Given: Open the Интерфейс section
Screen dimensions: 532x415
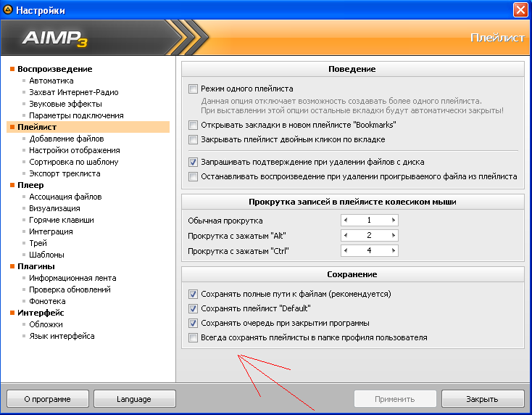Looking at the screenshot, I should click(41, 313).
